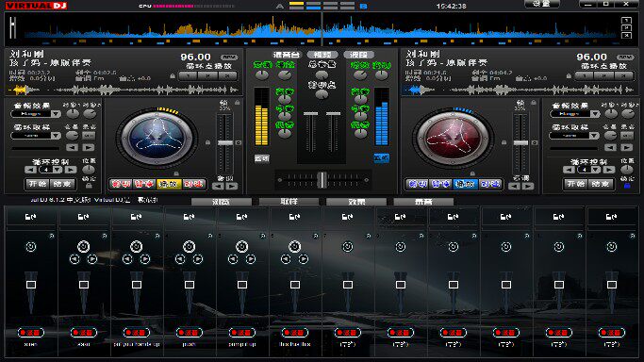Viewport: 644px width, 362px height.
Task: Click the crossfader handle
Action: pos(322,180)
